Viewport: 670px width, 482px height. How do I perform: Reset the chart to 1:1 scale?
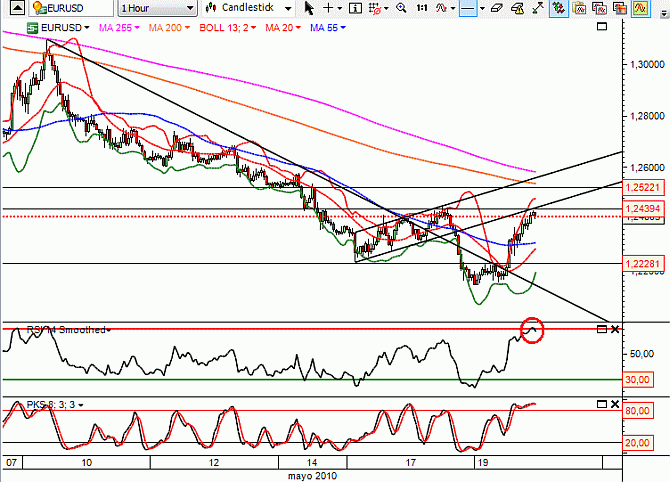(422, 8)
